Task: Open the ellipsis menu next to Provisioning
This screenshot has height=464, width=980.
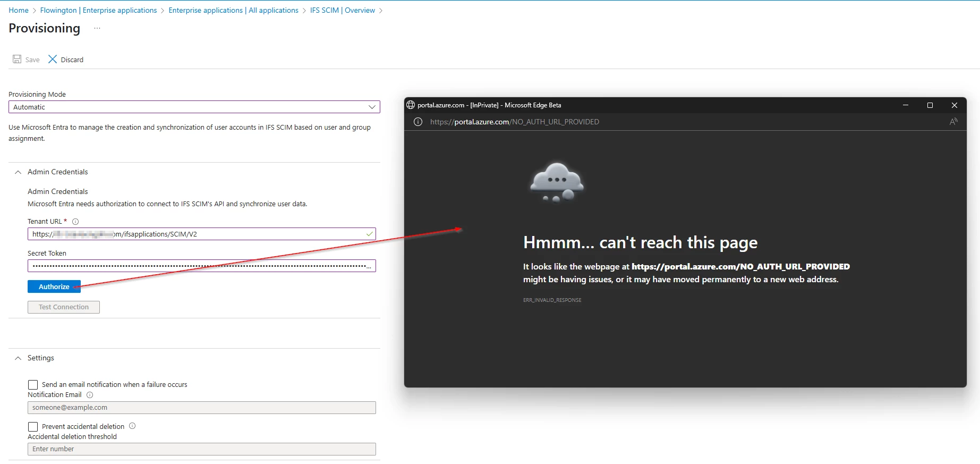Action: coord(97,28)
